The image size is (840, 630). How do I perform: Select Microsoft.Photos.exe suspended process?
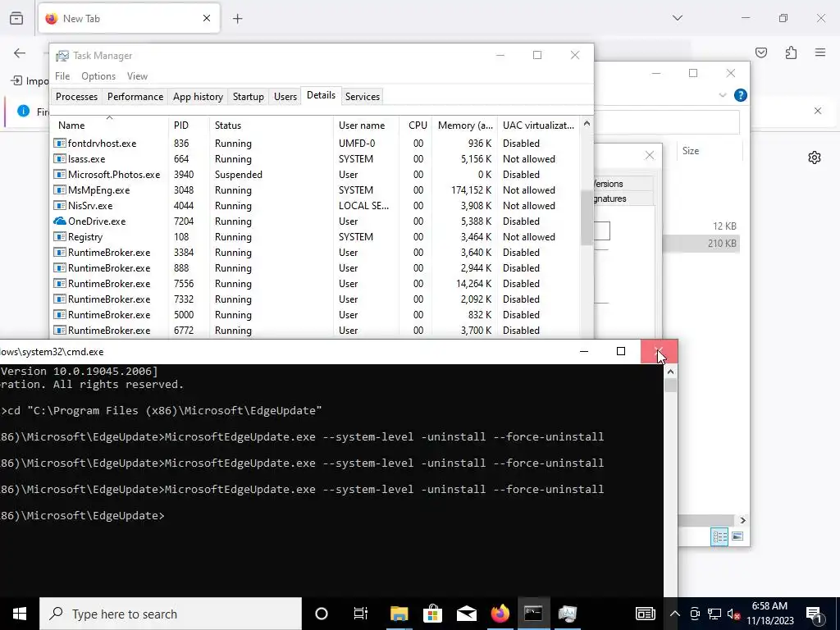click(315, 175)
